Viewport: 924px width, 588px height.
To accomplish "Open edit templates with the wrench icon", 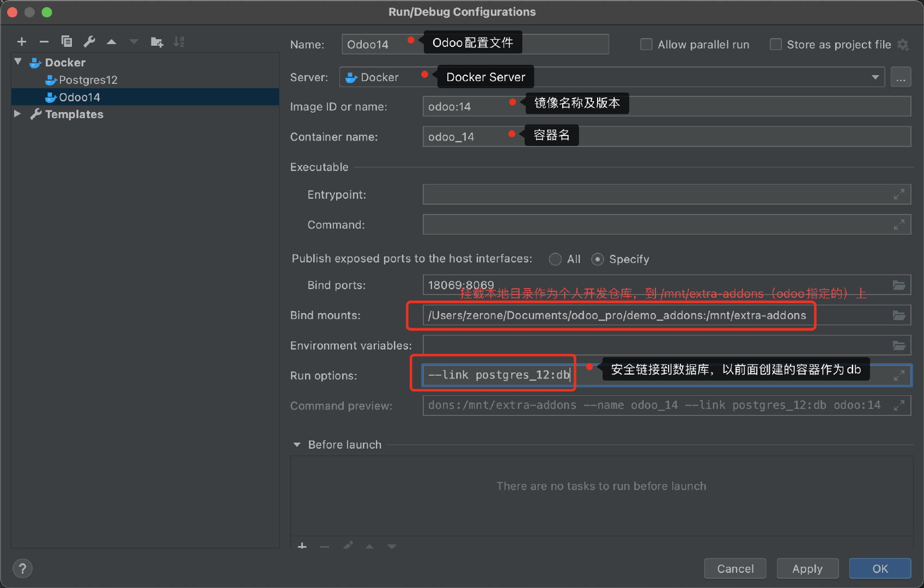I will (89, 41).
